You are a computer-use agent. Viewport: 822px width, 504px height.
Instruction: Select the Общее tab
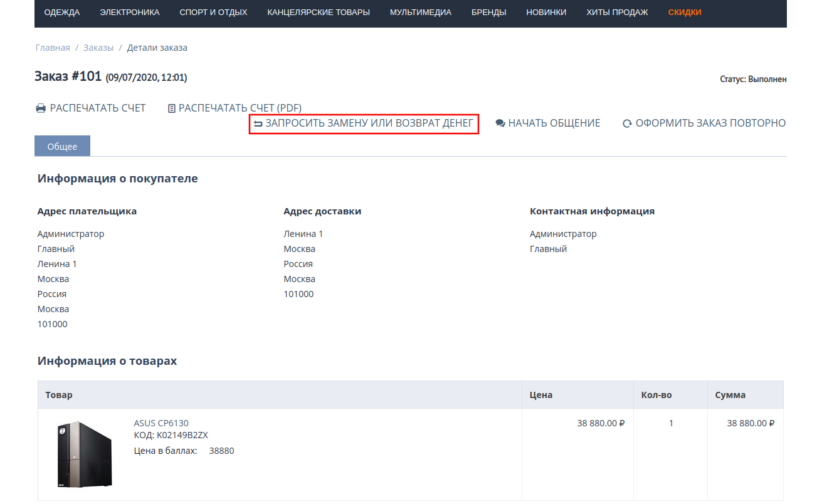(x=62, y=146)
